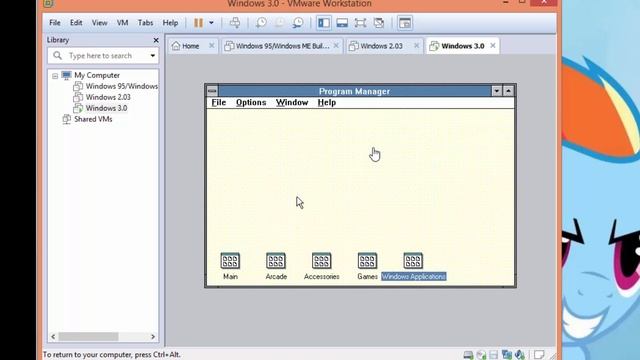This screenshot has height=360, width=640.
Task: Click the message log status icon
Action: (539, 355)
